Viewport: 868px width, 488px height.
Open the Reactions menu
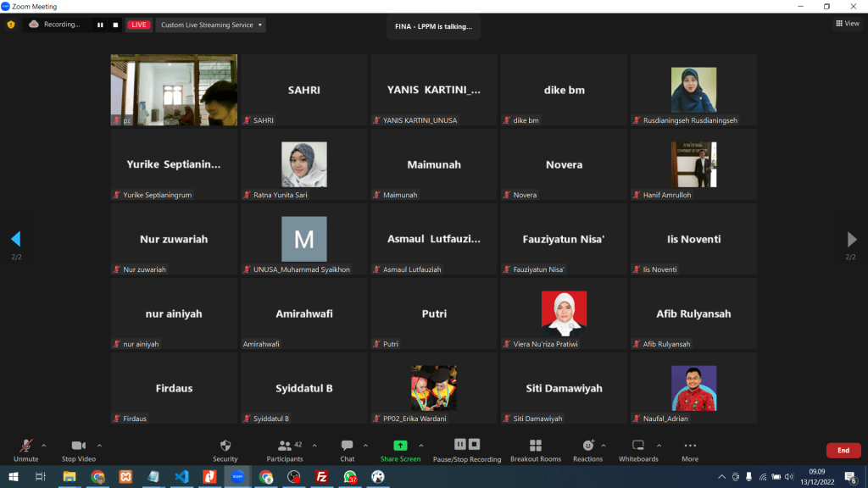[587, 450]
